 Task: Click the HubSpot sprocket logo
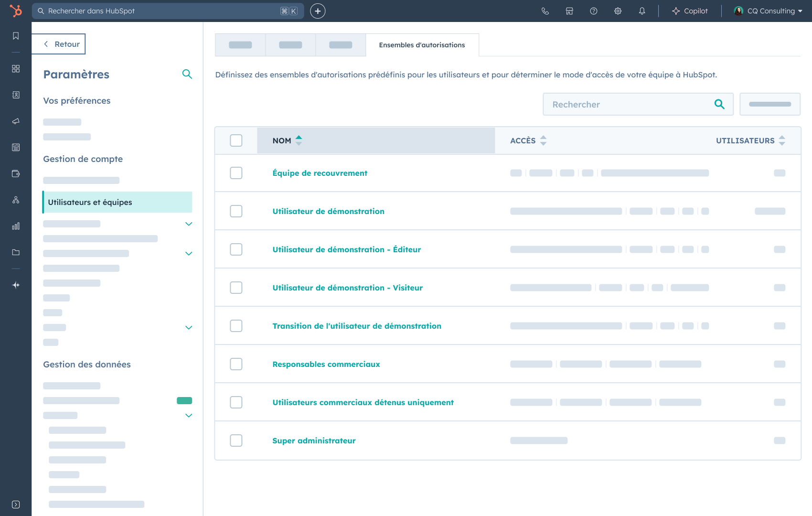16,11
